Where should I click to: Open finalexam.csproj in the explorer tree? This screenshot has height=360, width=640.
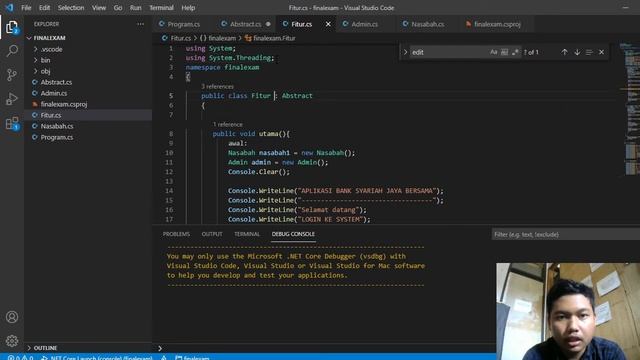(x=64, y=104)
